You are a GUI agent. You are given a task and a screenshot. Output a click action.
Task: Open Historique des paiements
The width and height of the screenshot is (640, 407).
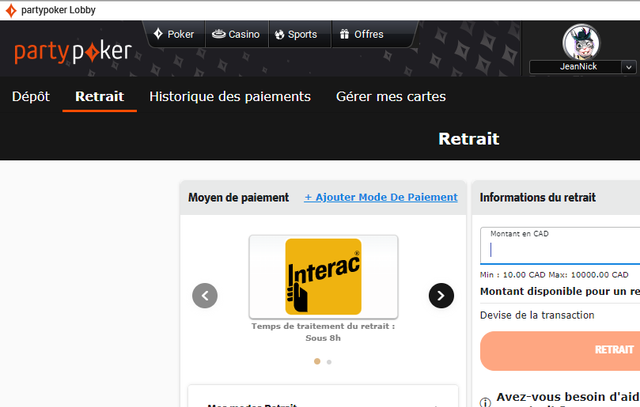230,96
